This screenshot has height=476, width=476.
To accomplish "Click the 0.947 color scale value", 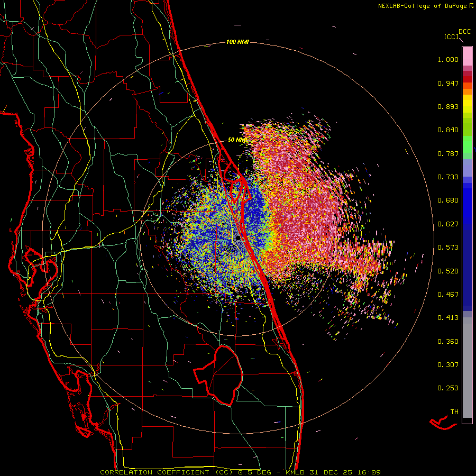I will click(448, 83).
